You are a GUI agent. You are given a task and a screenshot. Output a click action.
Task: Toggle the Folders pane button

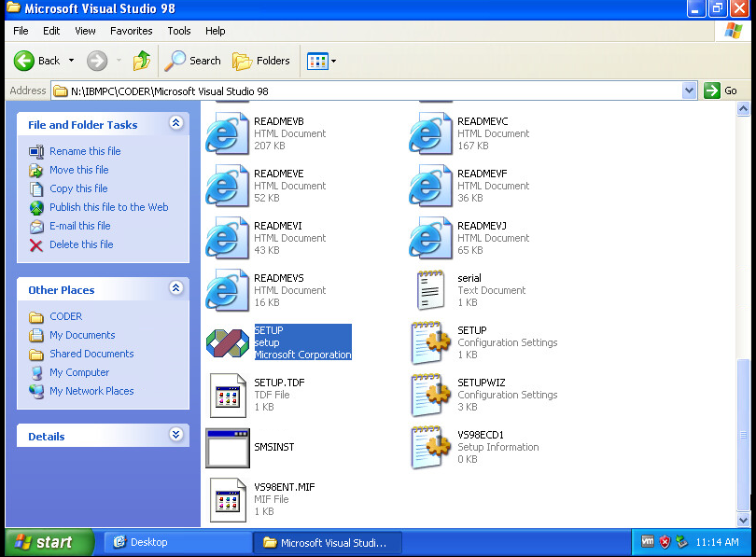pos(261,61)
